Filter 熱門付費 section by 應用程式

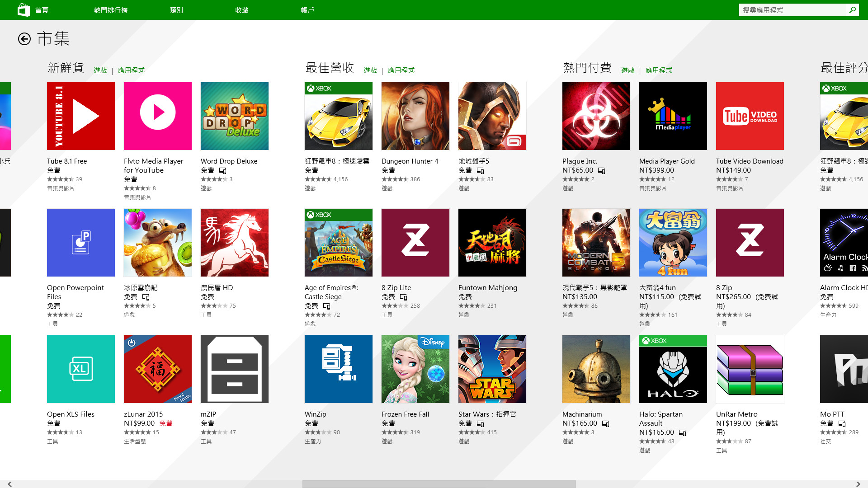(x=659, y=70)
